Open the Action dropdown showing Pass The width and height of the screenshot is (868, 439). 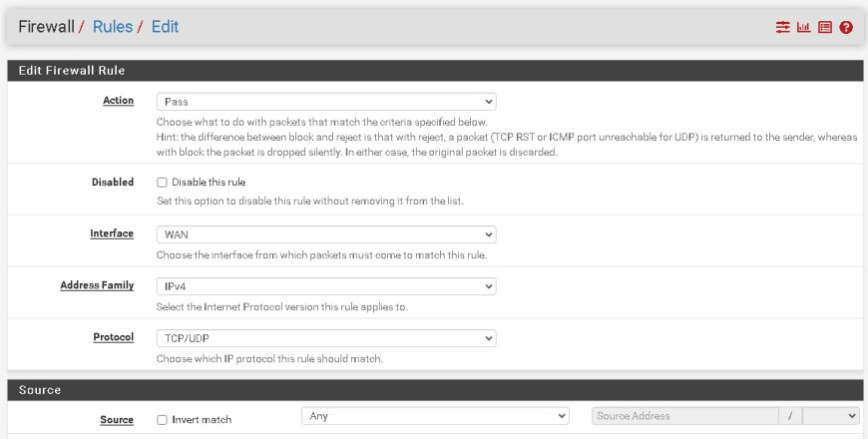(x=326, y=102)
